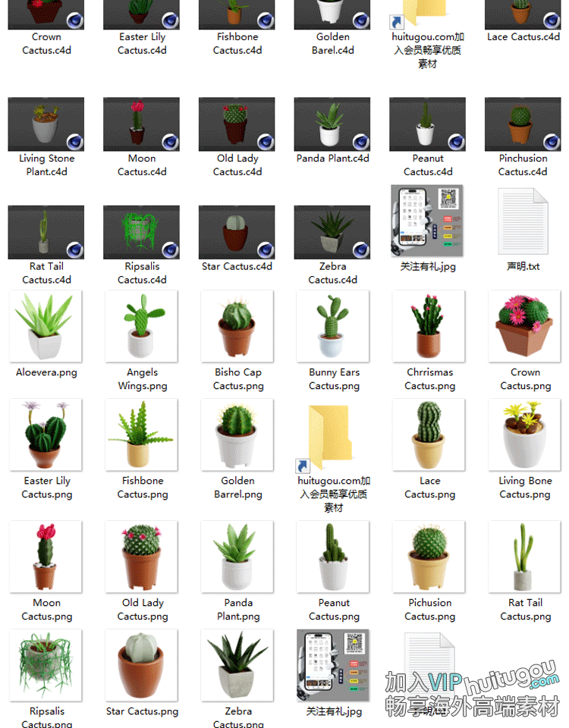Select the Panda Plant.c4d file

332,124
